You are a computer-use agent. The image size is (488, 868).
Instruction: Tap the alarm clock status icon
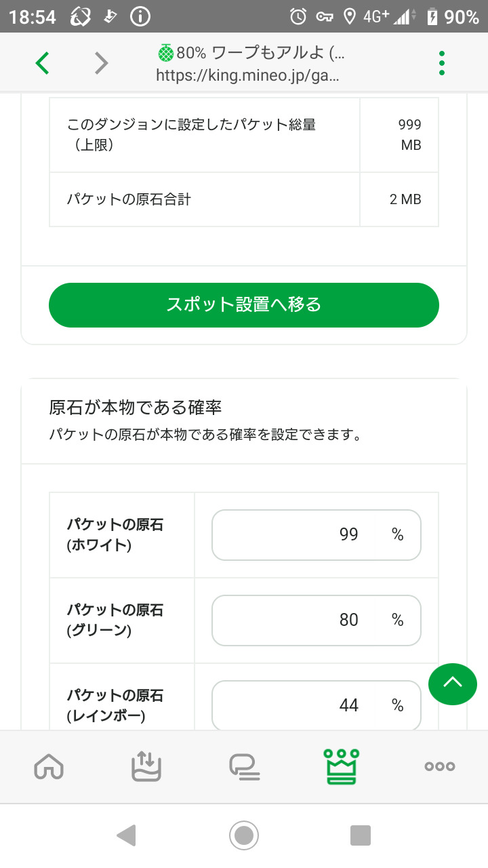tap(298, 17)
